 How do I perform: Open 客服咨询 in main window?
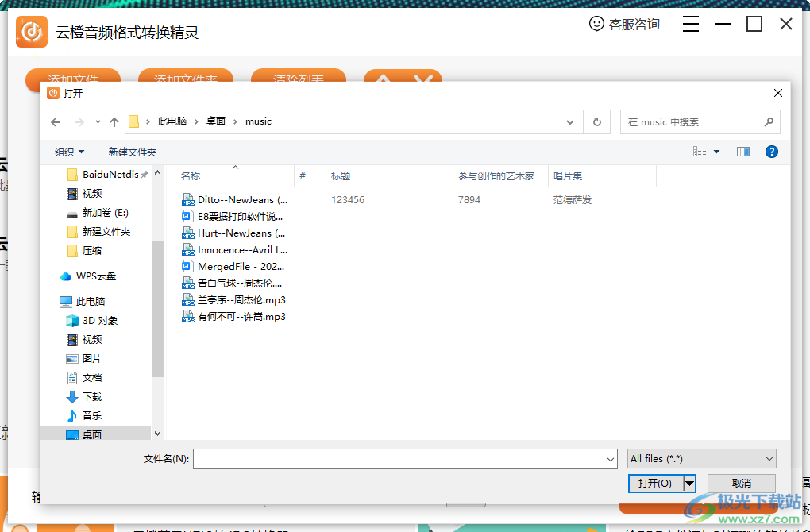coord(624,25)
